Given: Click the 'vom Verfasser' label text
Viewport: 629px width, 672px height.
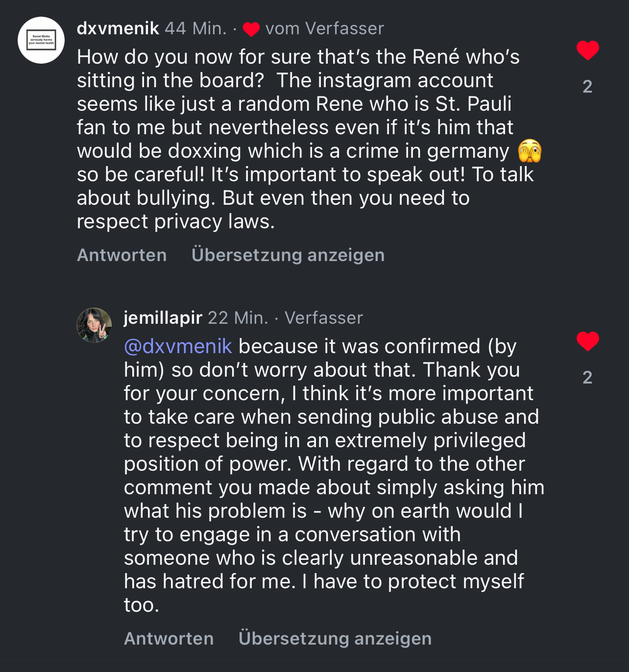Looking at the screenshot, I should coord(324,28).
